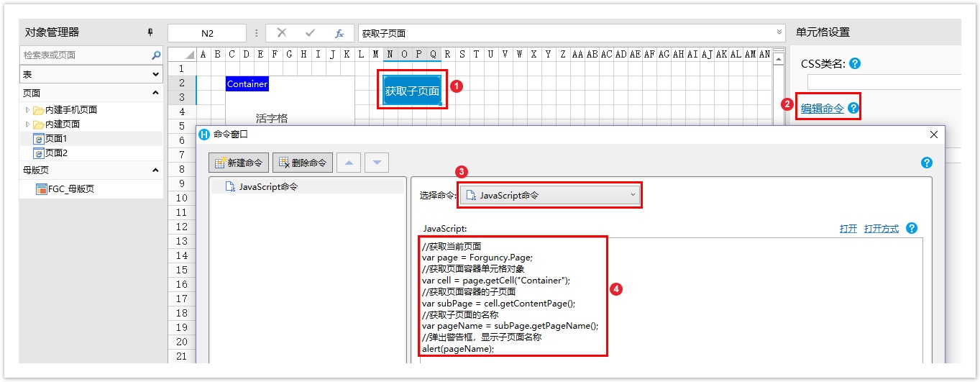This screenshot has height=382, width=980.
Task: Collapse the 页面 section
Action: click(x=155, y=93)
